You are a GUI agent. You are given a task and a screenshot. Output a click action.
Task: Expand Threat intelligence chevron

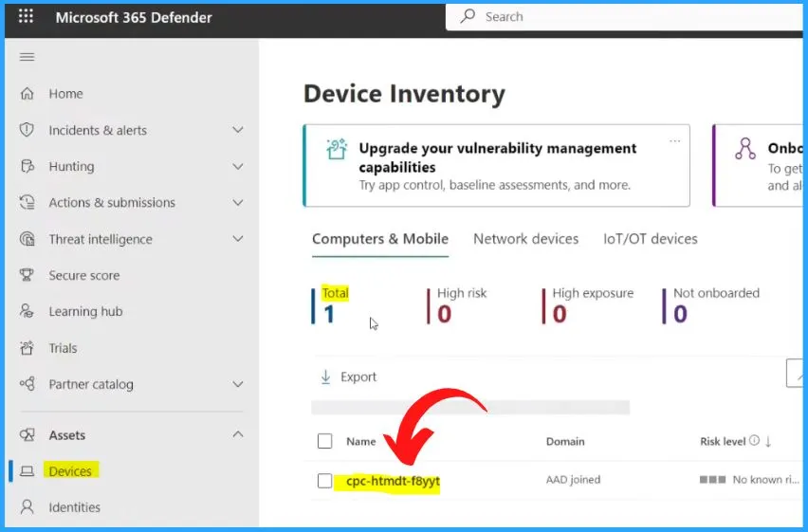click(x=237, y=239)
